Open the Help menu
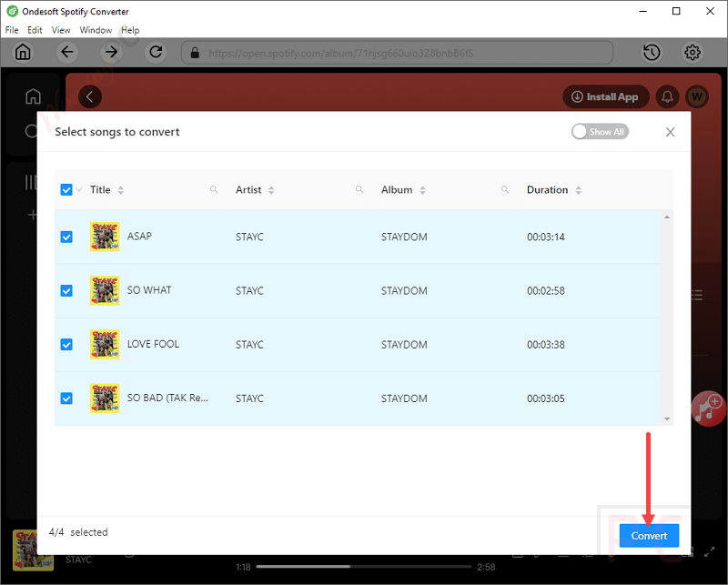This screenshot has width=728, height=585. point(130,30)
